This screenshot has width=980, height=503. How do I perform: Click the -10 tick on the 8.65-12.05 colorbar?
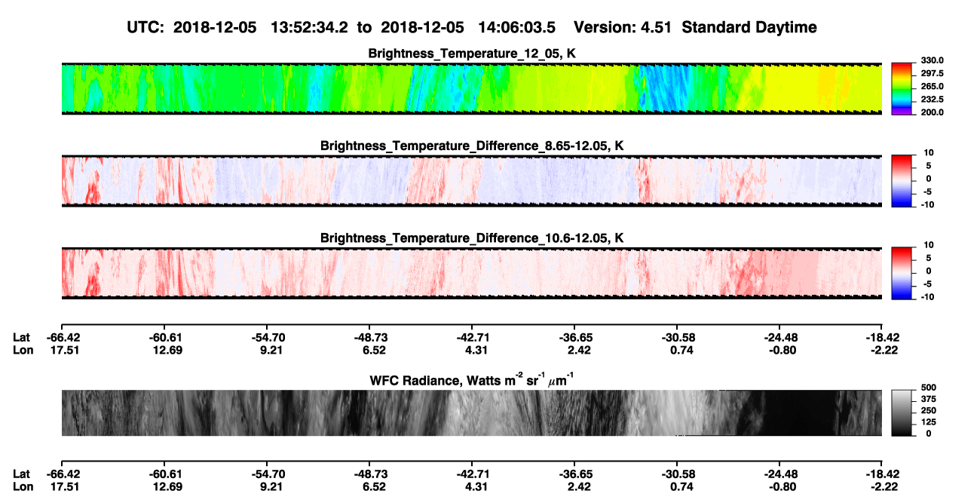(928, 204)
